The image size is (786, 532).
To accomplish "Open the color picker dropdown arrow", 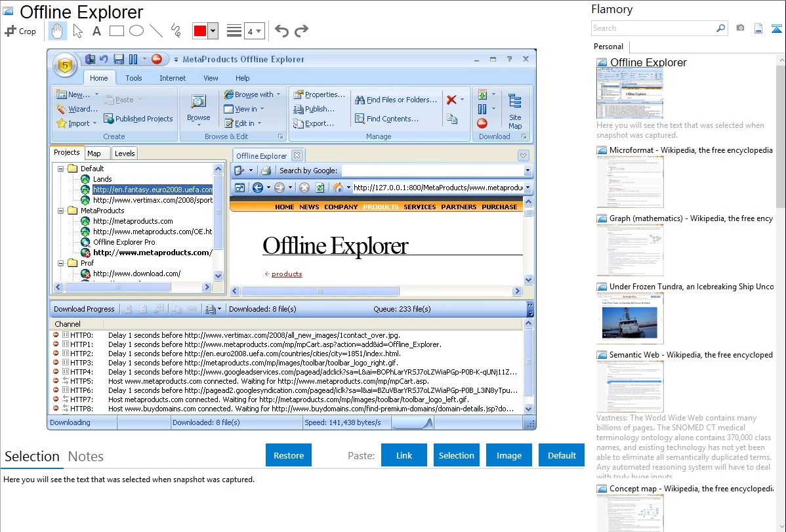I will coord(213,31).
